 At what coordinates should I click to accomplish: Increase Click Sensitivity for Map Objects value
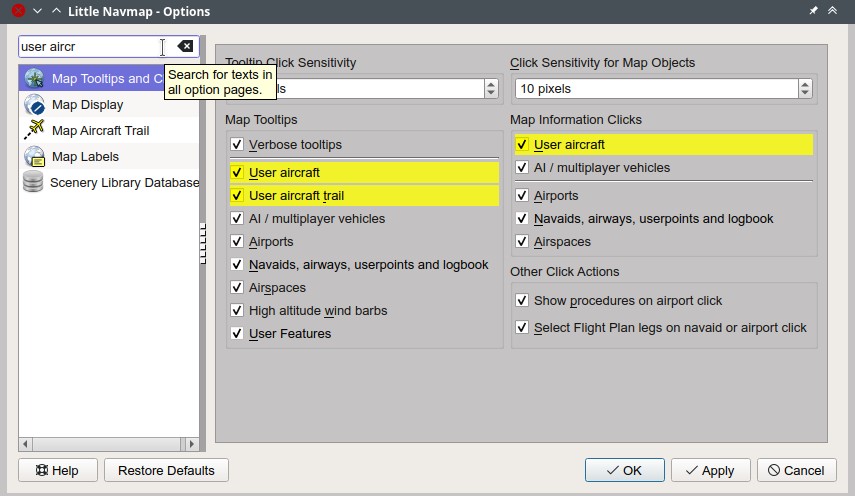pos(805,84)
